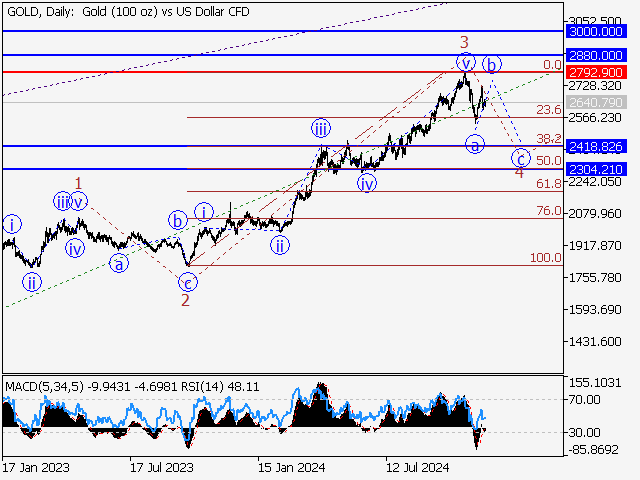Select the circled a label under the wave 3 peak
Screen dimensions: 640x480
click(475, 146)
